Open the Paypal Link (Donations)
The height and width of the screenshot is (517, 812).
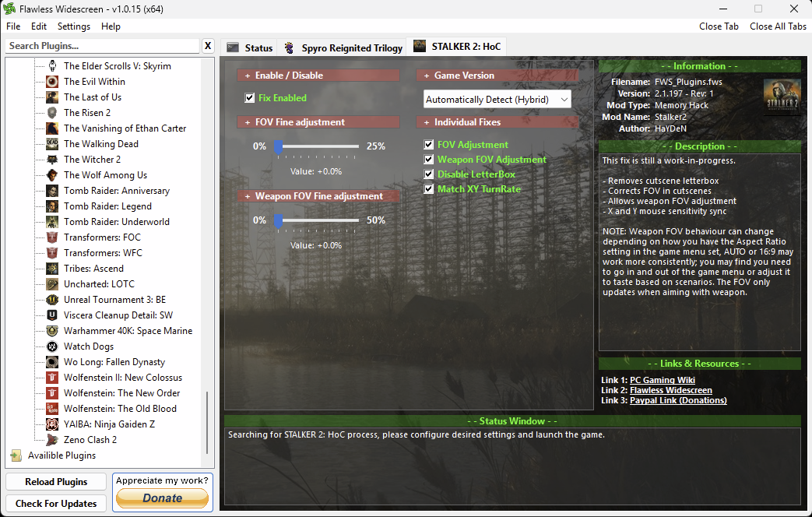[x=678, y=400]
